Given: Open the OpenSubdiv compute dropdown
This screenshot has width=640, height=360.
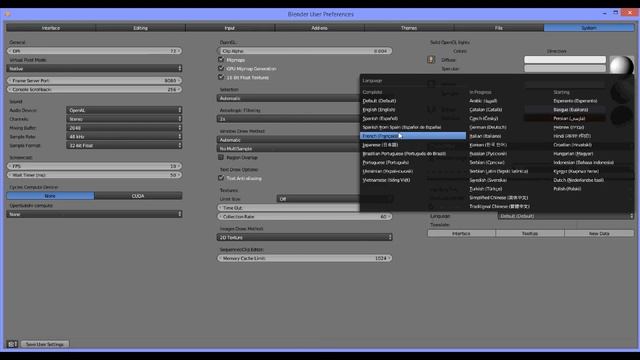Looking at the screenshot, I should 94,214.
